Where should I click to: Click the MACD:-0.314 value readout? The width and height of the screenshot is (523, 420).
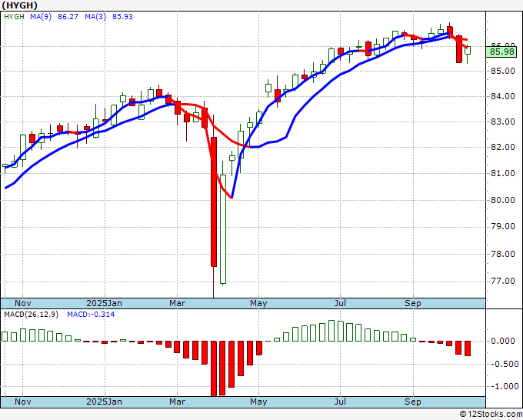pyautogui.click(x=91, y=315)
